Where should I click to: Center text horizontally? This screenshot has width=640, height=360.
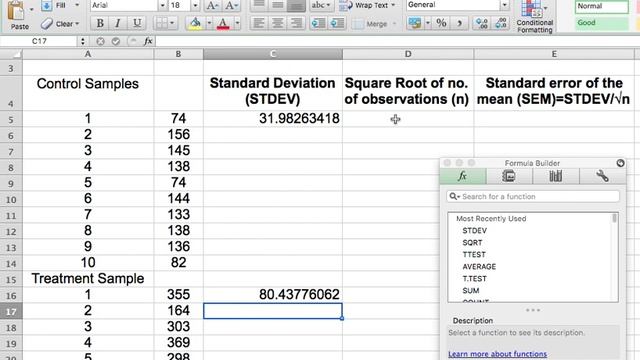[x=278, y=23]
